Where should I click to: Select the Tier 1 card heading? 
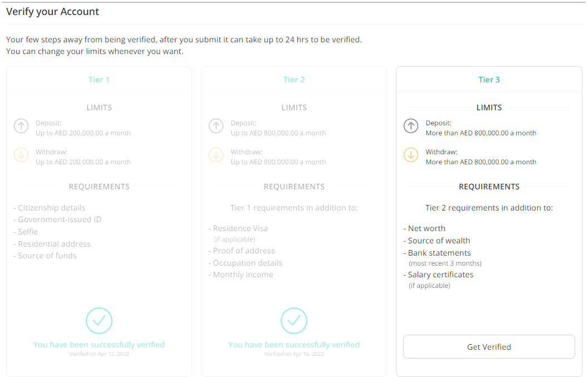click(x=99, y=80)
